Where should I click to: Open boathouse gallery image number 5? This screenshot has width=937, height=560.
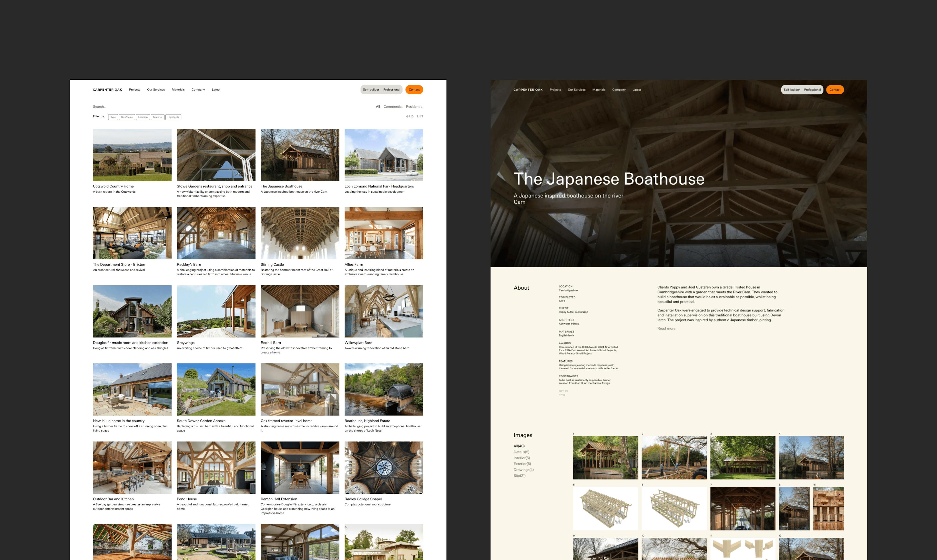point(605,508)
